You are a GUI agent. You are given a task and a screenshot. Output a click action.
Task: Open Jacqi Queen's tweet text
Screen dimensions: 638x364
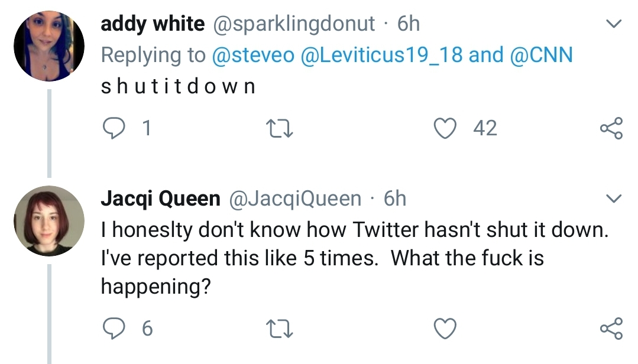pyautogui.click(x=354, y=258)
